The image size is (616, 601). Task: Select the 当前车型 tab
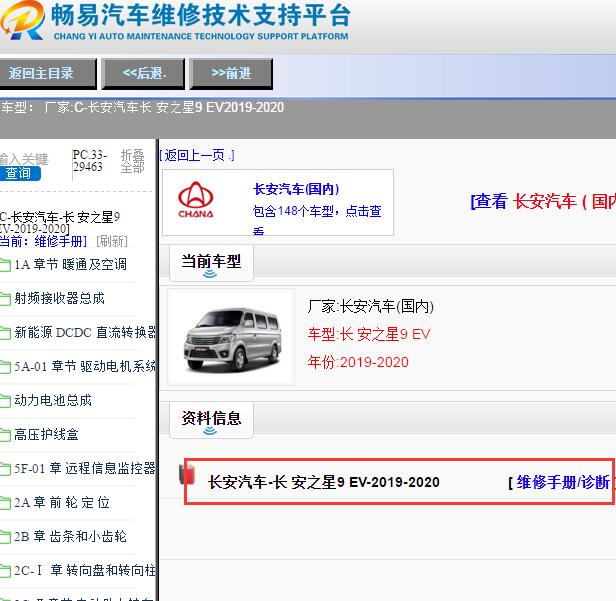point(211,262)
